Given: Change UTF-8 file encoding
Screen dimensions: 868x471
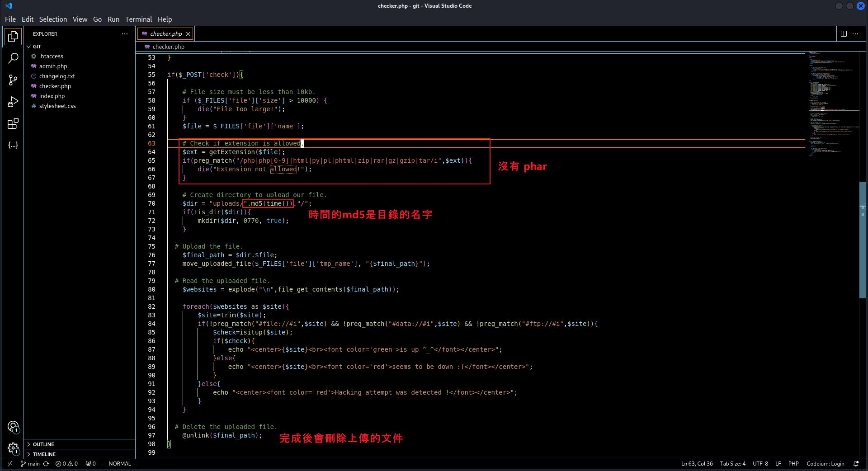Looking at the screenshot, I should click(760, 464).
